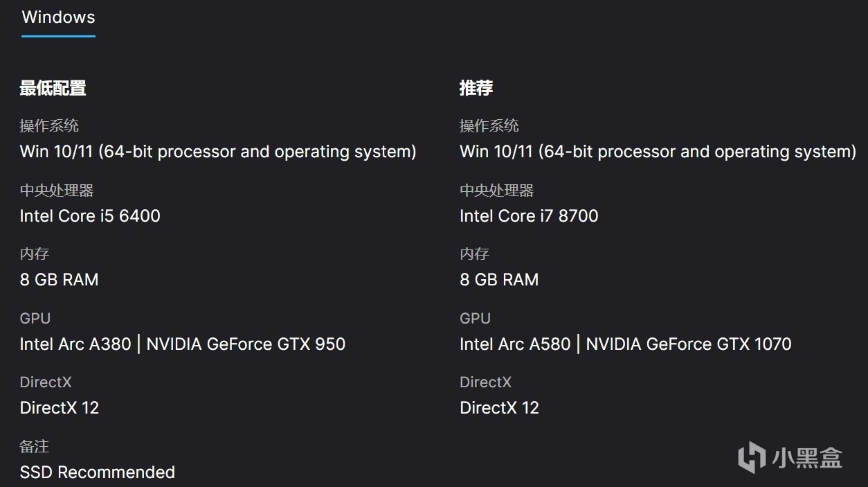
Task: Click DirectX 12 value under 推荐
Action: [499, 408]
